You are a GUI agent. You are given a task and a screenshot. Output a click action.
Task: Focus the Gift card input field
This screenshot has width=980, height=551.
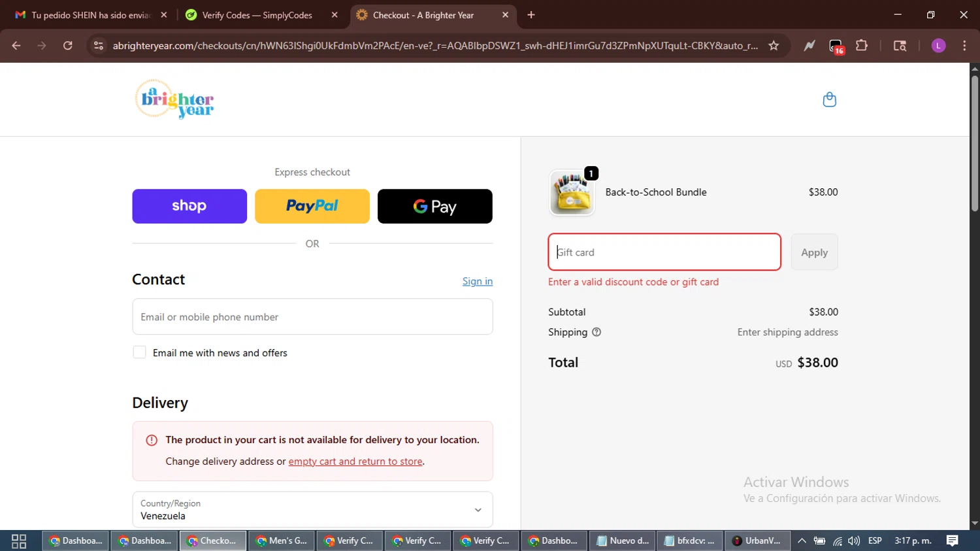click(x=664, y=252)
